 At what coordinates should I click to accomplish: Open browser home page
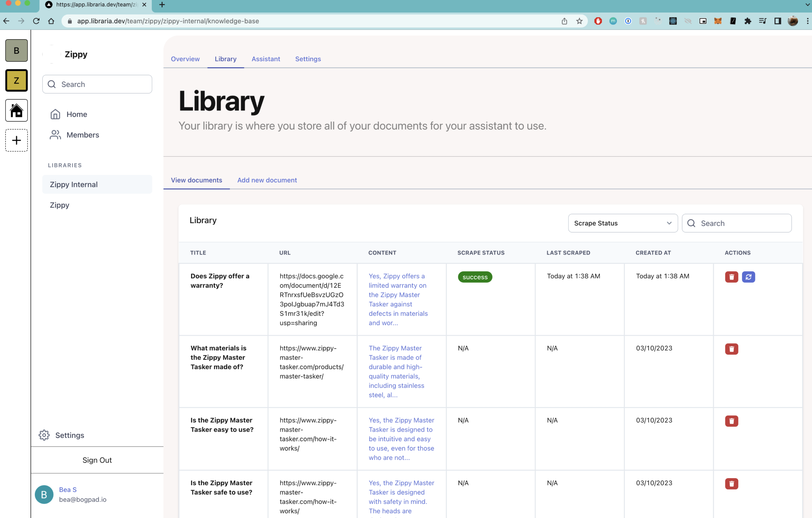point(51,21)
